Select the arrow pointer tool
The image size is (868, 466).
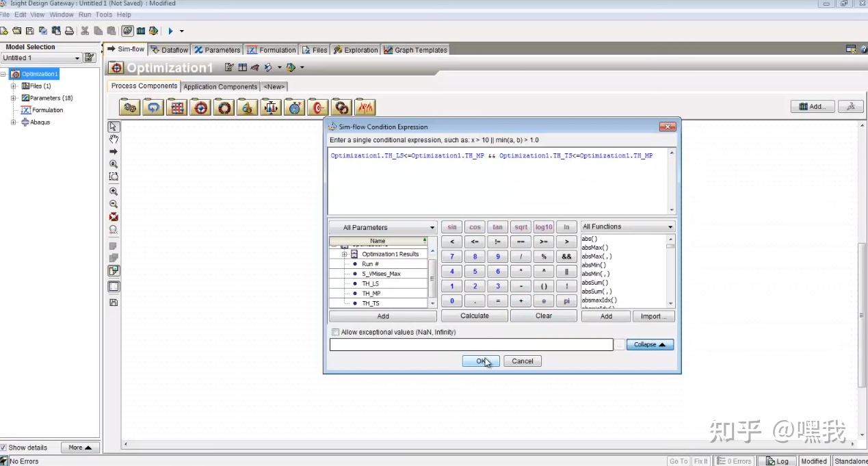[114, 127]
